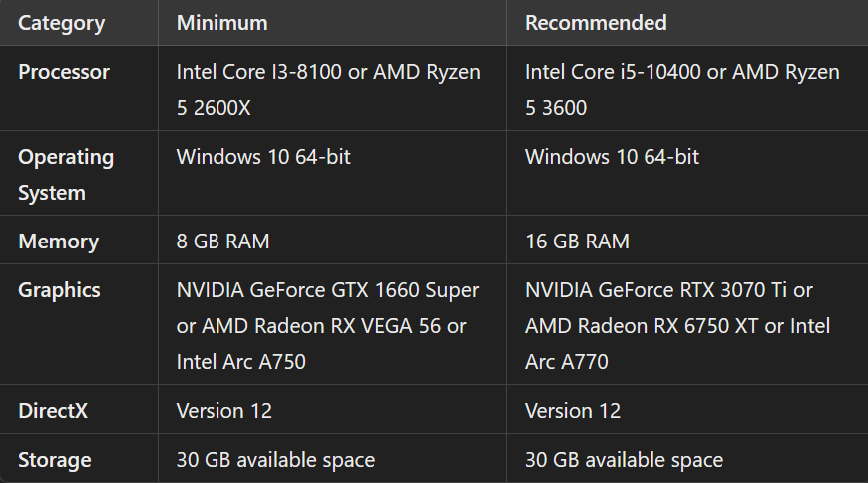Select the Memory row label
Image resolution: width=868 pixels, height=483 pixels.
point(58,241)
